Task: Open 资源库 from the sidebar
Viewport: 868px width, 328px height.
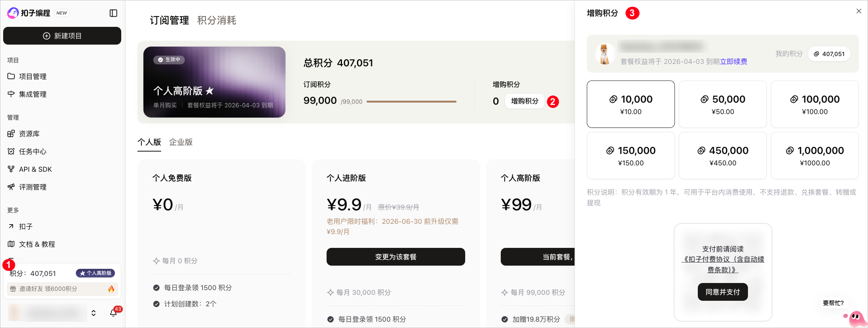Action: 29,134
